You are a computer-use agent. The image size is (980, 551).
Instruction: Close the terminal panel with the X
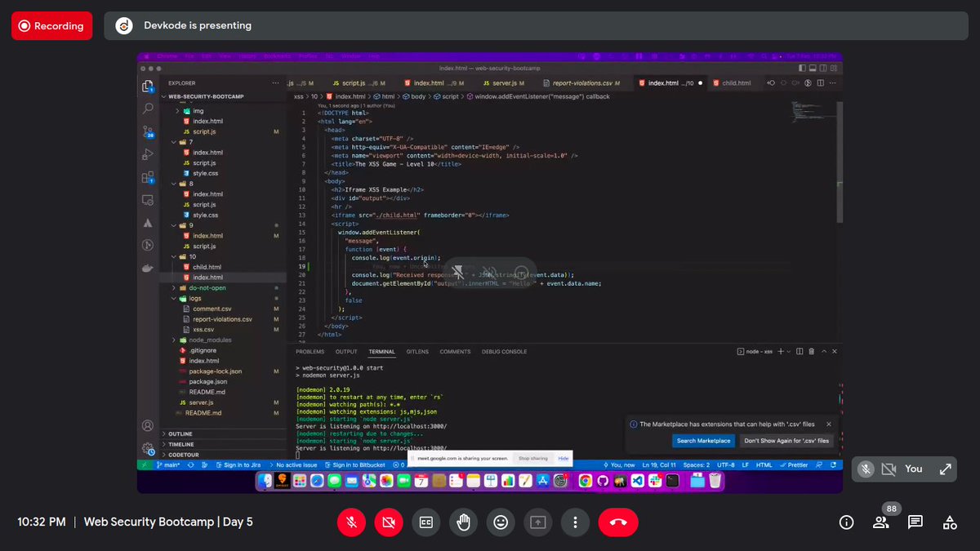pos(833,351)
